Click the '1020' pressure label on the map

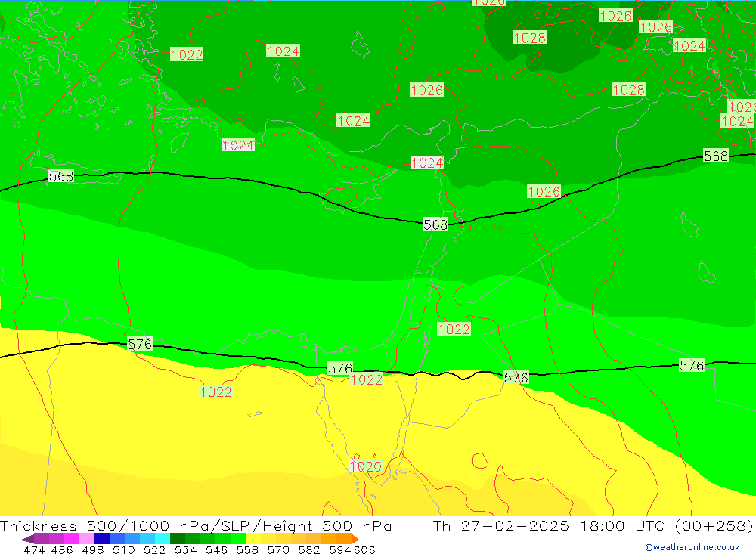[365, 466]
